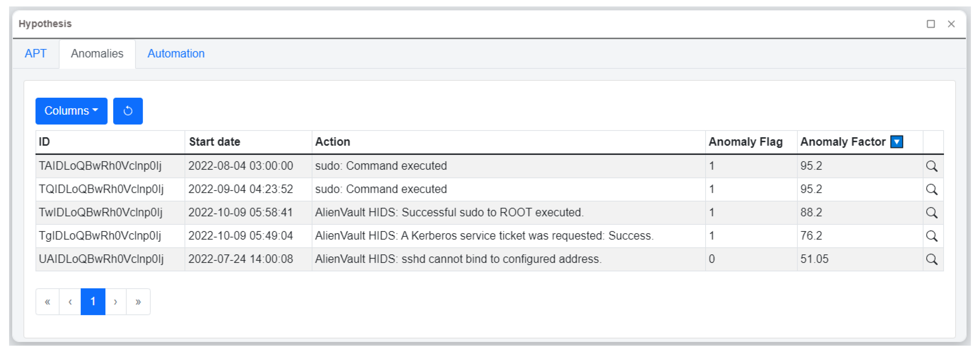The image size is (980, 353).
Task: Switch to the APT tab
Action: tap(36, 54)
